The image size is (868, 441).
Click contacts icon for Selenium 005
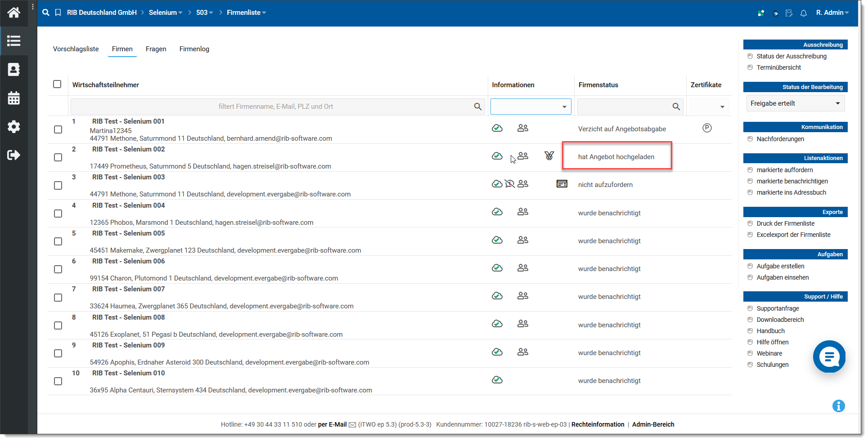pyautogui.click(x=523, y=240)
